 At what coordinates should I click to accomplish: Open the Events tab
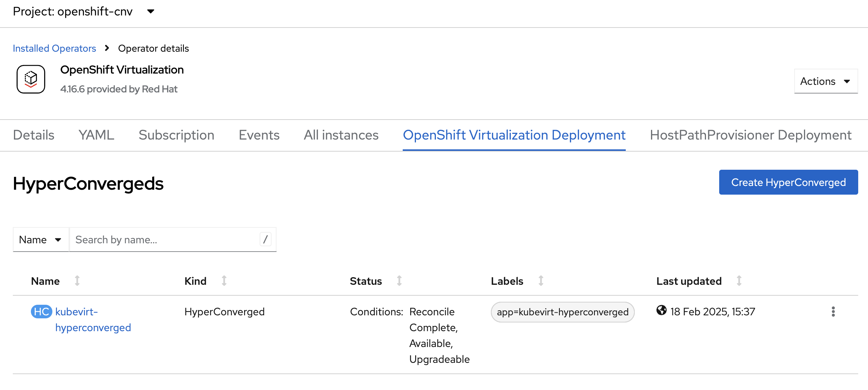point(259,135)
